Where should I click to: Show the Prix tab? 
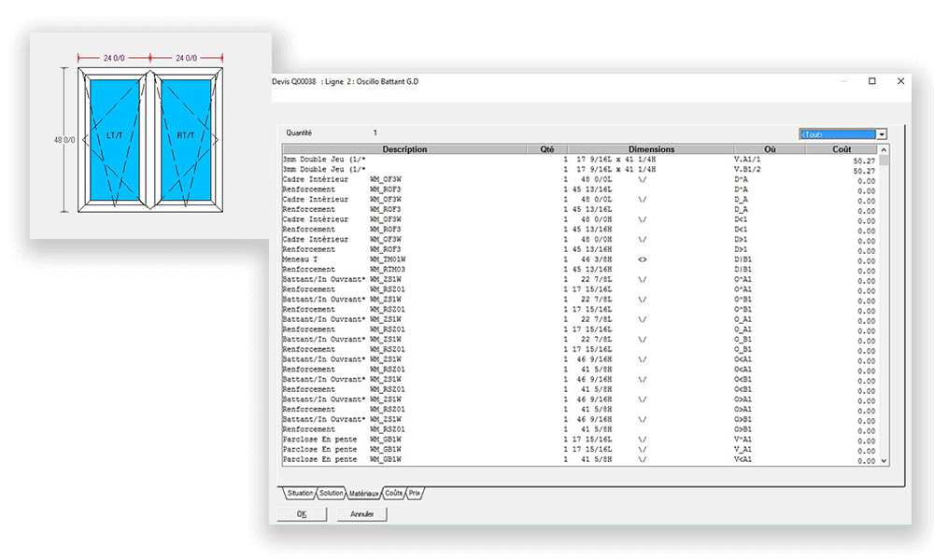pos(416,493)
